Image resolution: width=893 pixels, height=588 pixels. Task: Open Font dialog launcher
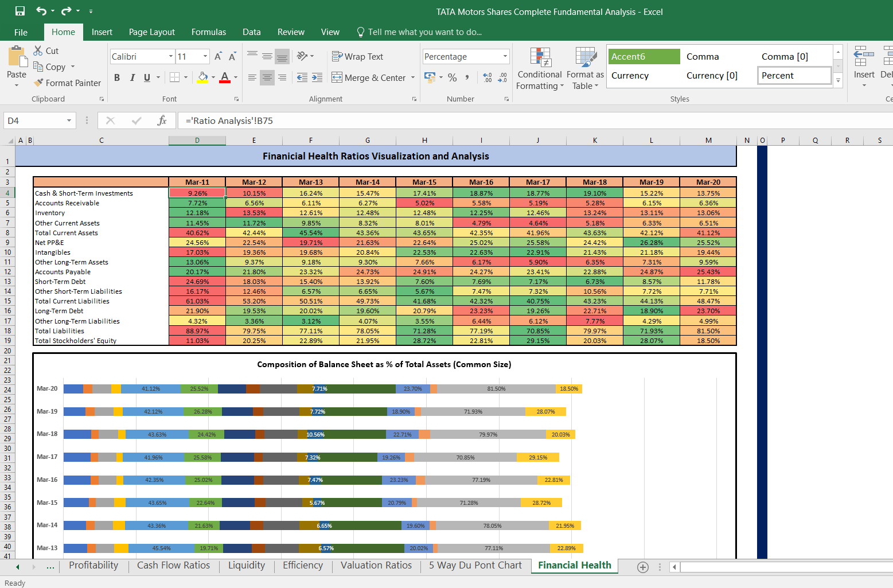pos(236,99)
